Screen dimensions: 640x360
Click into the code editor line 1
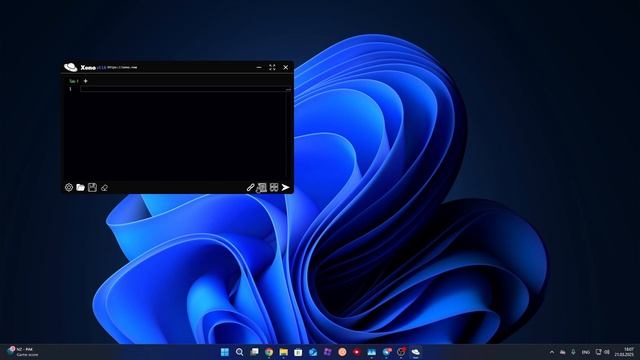(x=183, y=89)
